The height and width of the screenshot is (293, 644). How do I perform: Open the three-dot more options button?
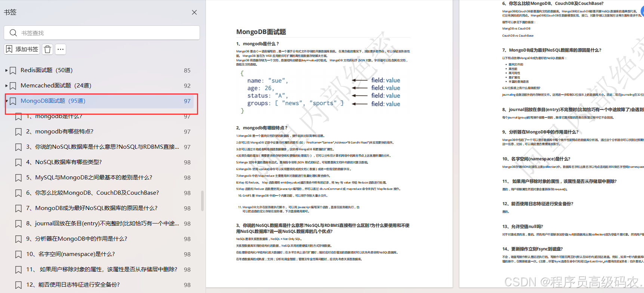click(61, 49)
